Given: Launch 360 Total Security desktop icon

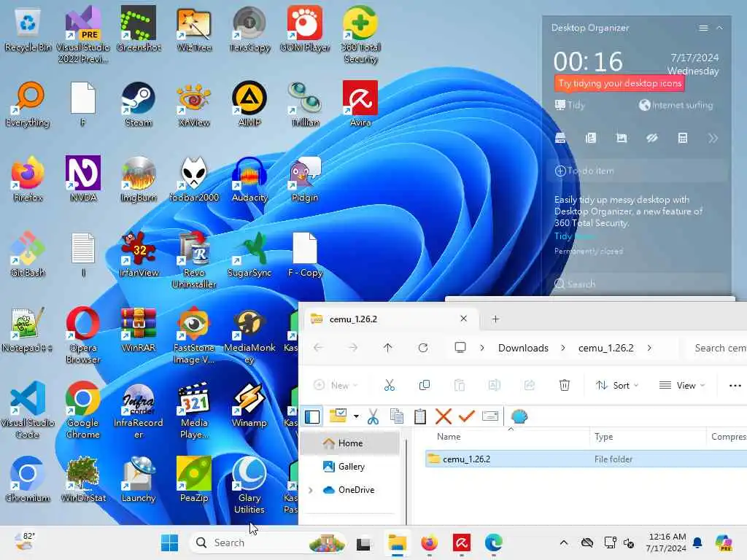Looking at the screenshot, I should pos(360,34).
